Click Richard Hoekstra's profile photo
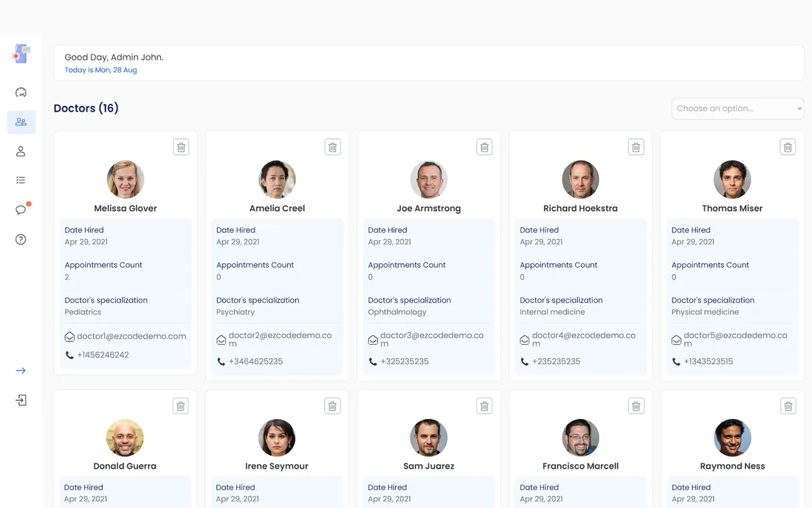 pos(581,179)
